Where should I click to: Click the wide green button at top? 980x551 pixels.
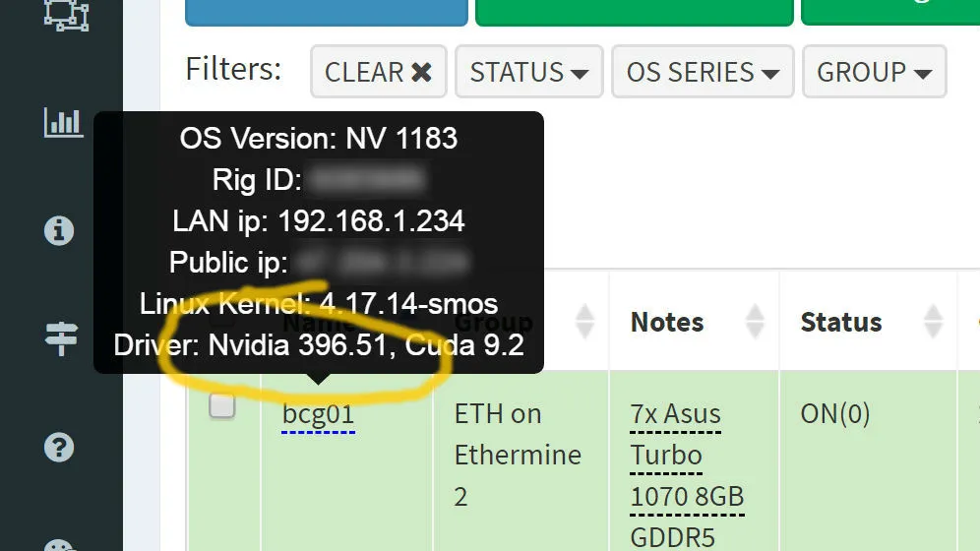635,11
